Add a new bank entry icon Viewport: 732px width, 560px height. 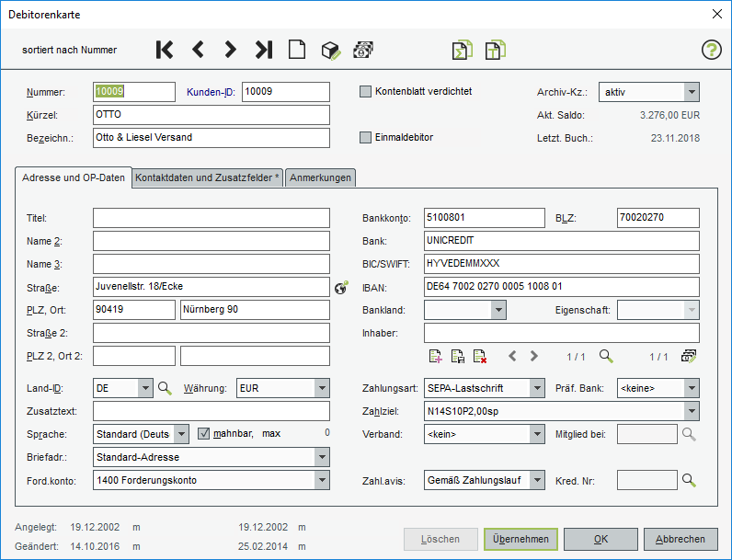(435, 357)
